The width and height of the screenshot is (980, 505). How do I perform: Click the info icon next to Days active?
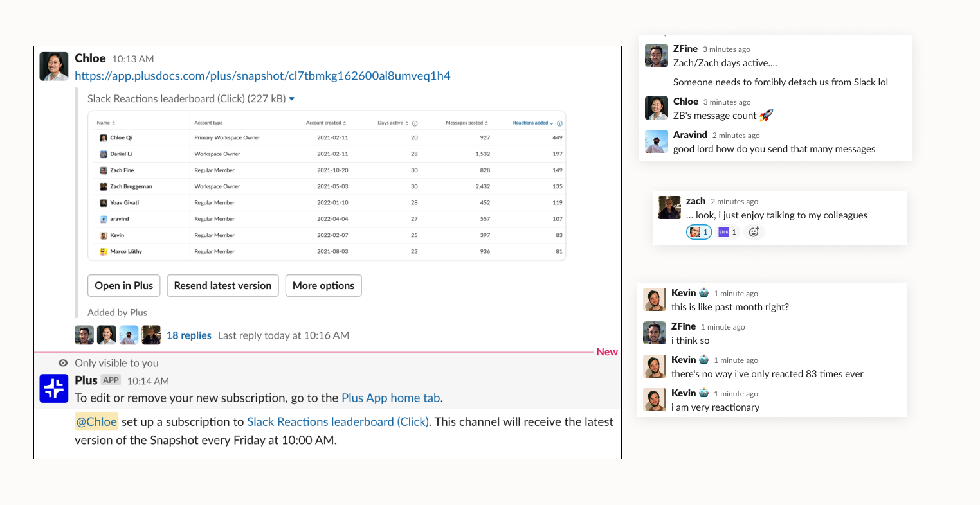click(415, 123)
